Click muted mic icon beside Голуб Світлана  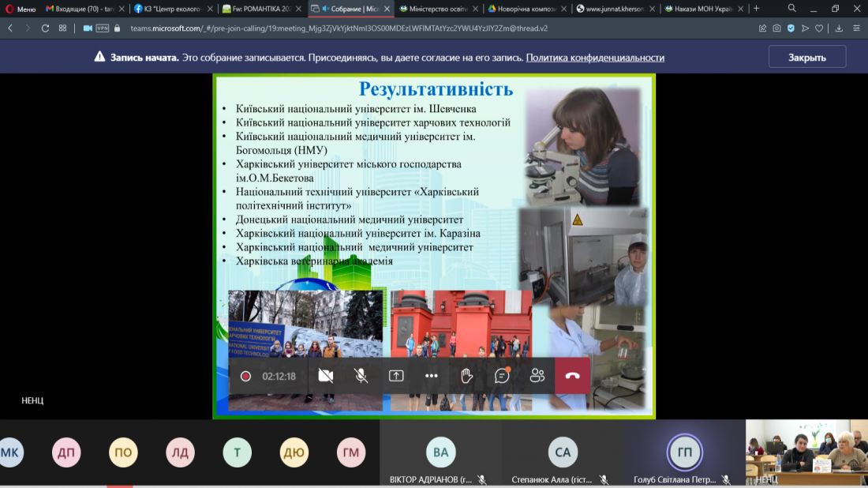coord(726,479)
